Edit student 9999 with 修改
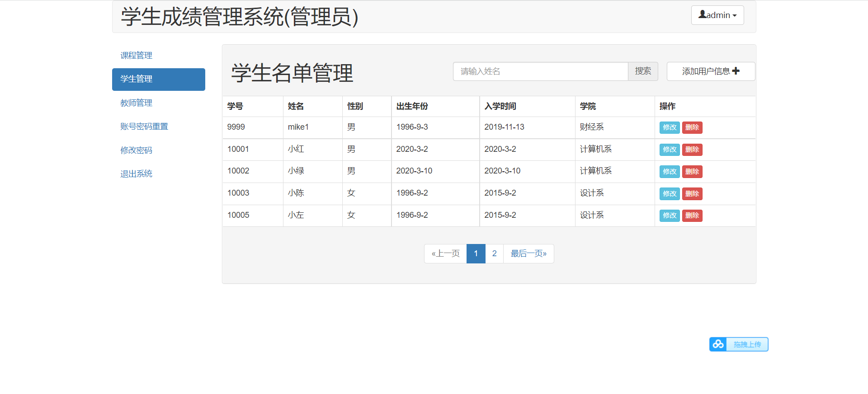The width and height of the screenshot is (868, 394). click(x=670, y=127)
